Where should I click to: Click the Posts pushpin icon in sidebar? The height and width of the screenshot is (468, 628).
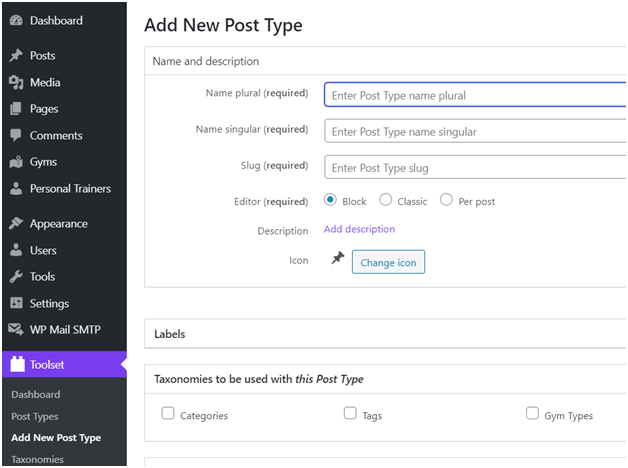click(x=16, y=55)
